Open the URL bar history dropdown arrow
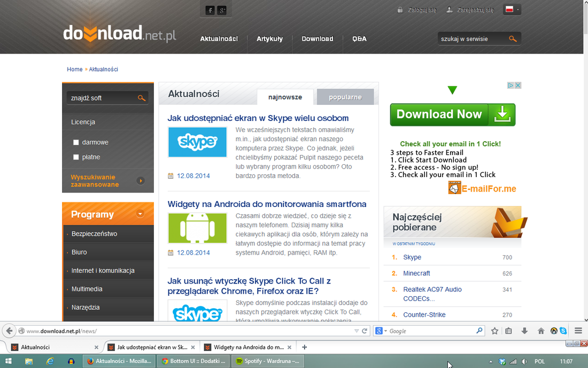This screenshot has height=368, width=588. point(356,331)
